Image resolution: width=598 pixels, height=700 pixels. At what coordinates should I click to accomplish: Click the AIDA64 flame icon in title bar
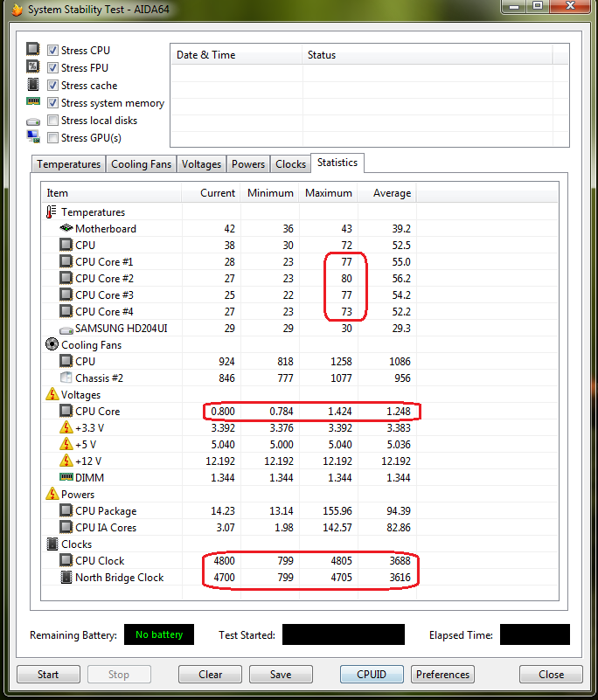click(15, 10)
